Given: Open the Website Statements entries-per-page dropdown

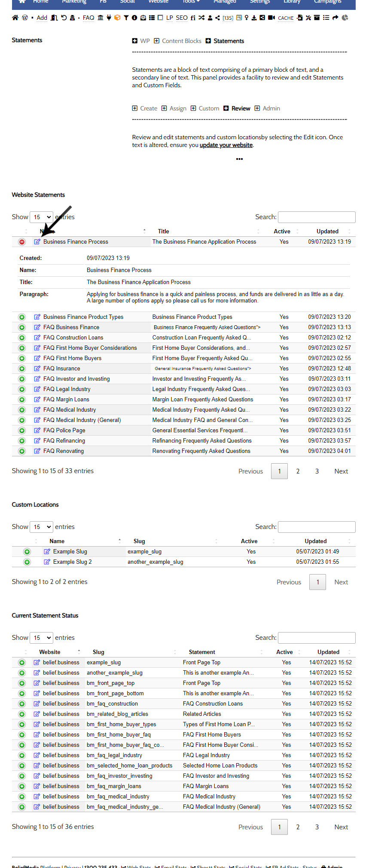Looking at the screenshot, I should [41, 217].
